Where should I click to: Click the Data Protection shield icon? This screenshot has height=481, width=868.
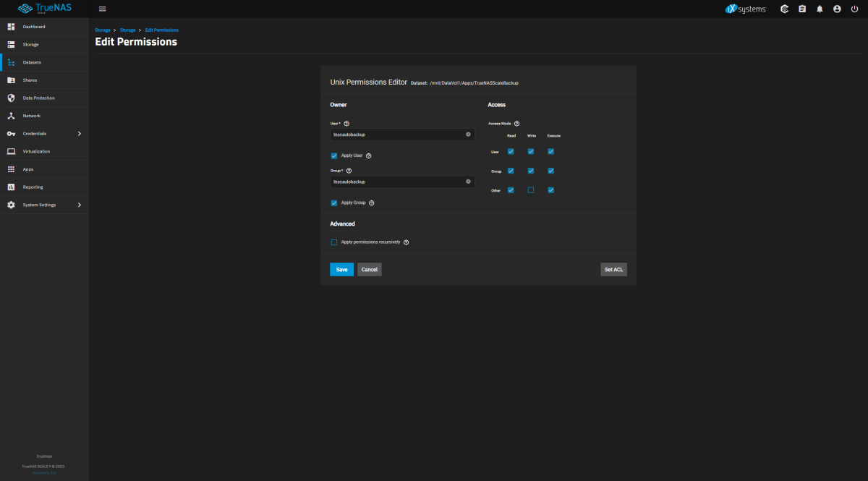click(11, 98)
